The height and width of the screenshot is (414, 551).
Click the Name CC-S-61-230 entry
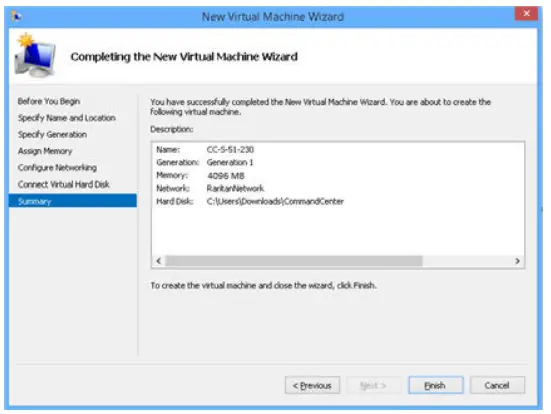pyautogui.click(x=205, y=149)
